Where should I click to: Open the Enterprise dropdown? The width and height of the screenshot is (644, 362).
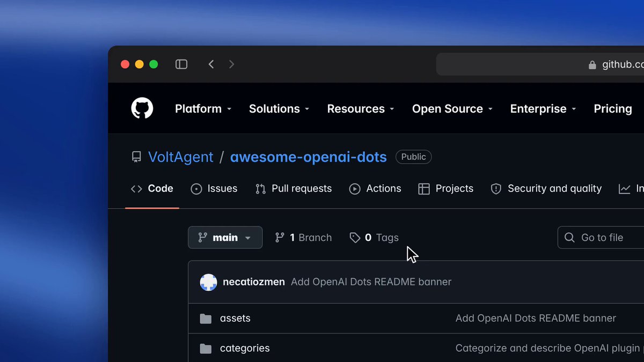click(543, 108)
